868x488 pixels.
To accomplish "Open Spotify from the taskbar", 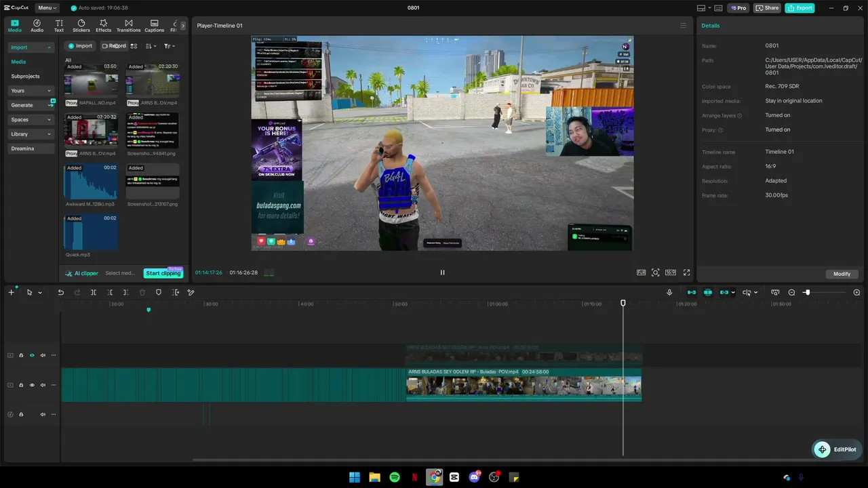I will click(x=395, y=477).
